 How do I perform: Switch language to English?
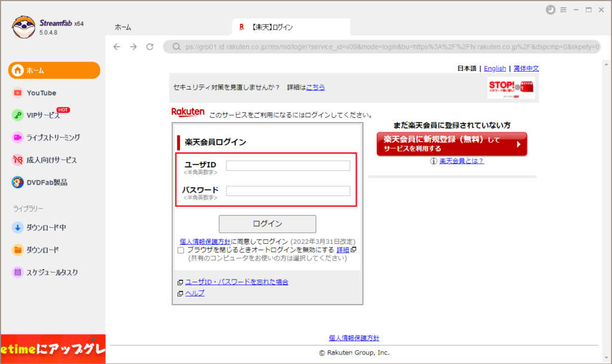click(494, 68)
